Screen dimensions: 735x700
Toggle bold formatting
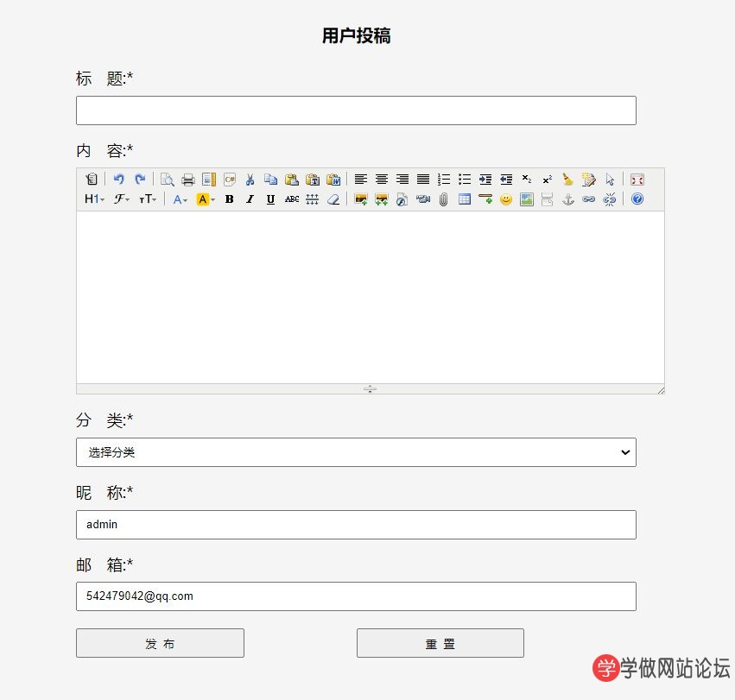coord(229,199)
